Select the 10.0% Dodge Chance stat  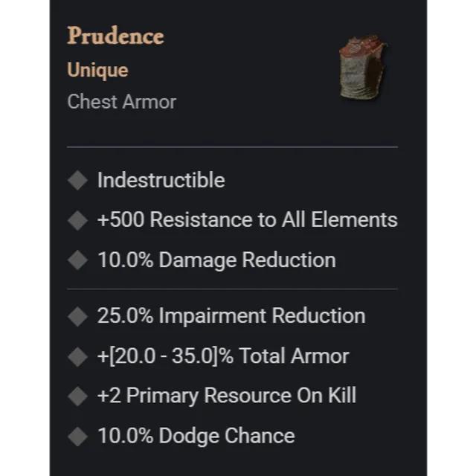(x=196, y=436)
